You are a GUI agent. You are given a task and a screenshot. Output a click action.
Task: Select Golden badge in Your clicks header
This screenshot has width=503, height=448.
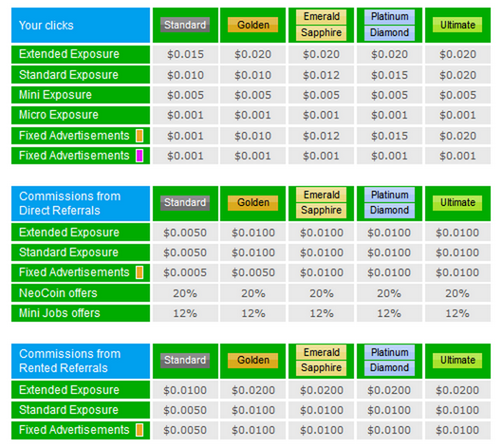click(252, 25)
